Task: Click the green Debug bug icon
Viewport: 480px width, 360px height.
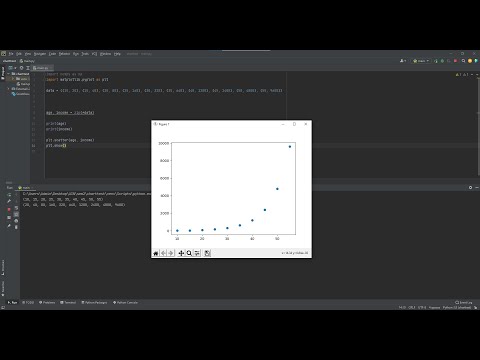Action: [442, 61]
